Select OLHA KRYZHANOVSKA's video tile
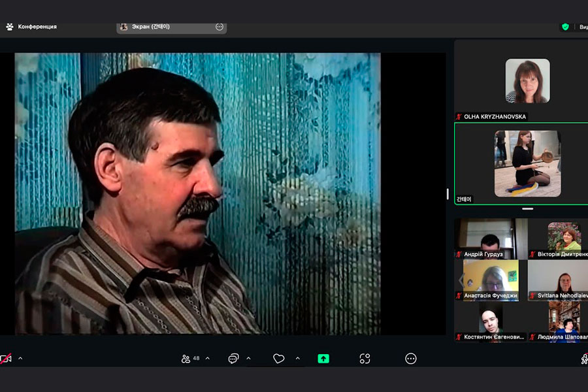This screenshot has width=588, height=392. [527, 82]
